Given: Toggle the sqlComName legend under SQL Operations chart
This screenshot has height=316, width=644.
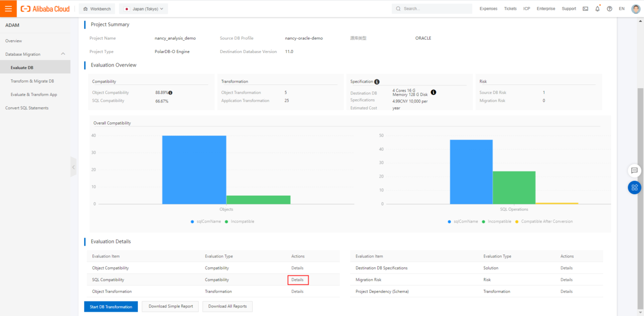Looking at the screenshot, I should click(x=463, y=221).
